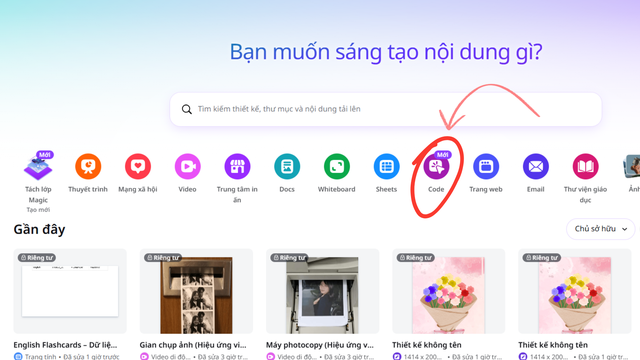The height and width of the screenshot is (360, 640).
Task: Select the Thư viện giáo dục icon
Action: coord(585,167)
